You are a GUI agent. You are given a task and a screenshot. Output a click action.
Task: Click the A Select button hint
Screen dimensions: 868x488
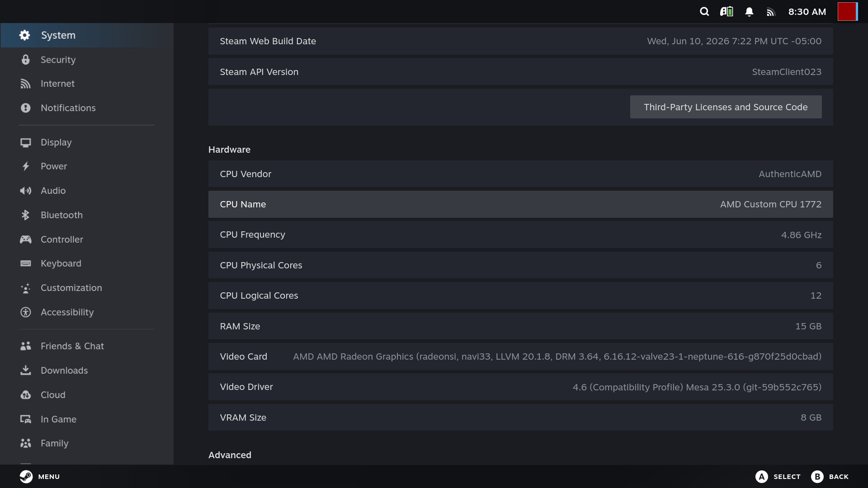778,476
